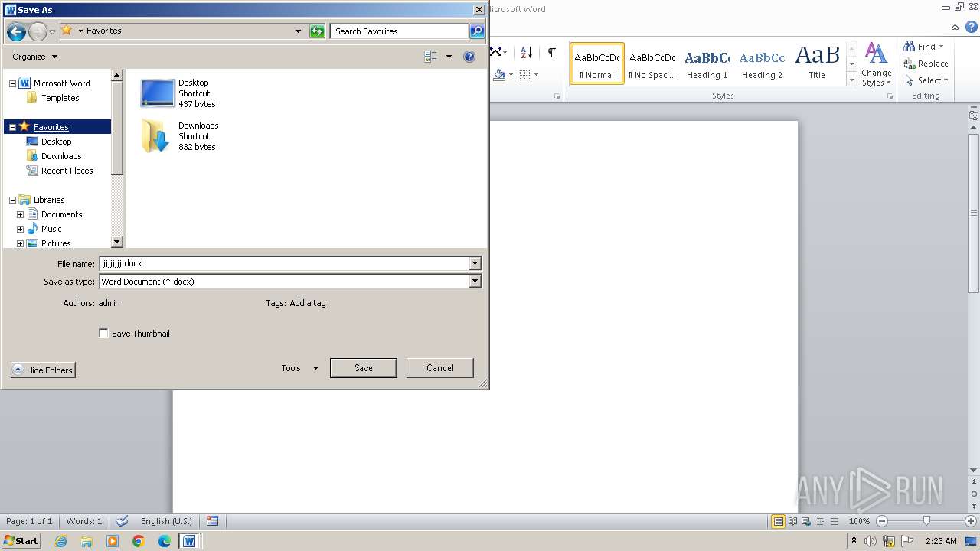This screenshot has width=980, height=551.
Task: Click the Replace button in Editing group
Action: tap(926, 64)
